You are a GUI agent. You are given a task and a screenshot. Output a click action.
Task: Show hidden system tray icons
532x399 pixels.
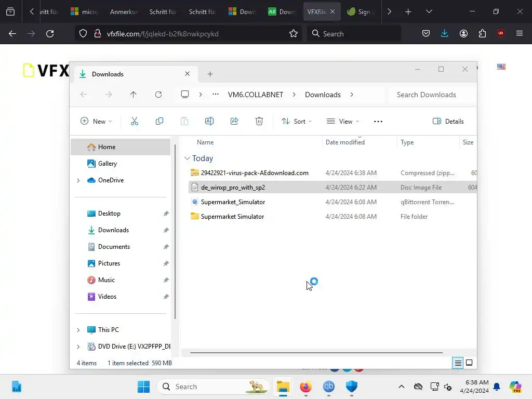(x=402, y=387)
